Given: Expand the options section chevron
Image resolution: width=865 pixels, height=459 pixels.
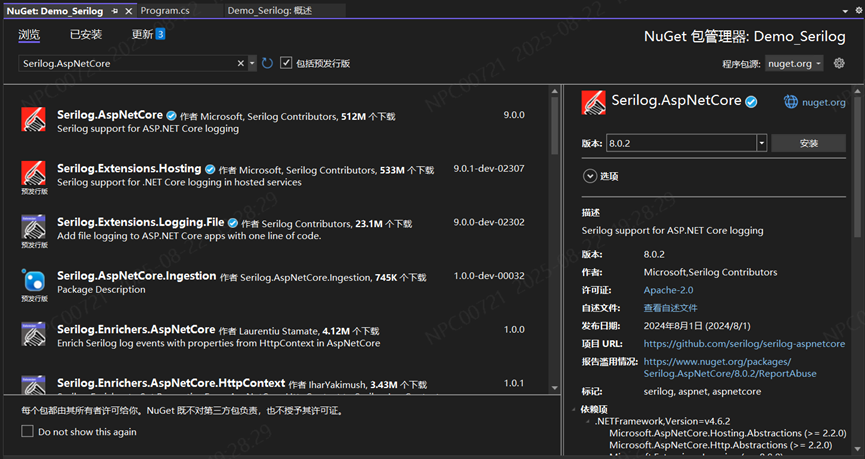Looking at the screenshot, I should tap(590, 176).
